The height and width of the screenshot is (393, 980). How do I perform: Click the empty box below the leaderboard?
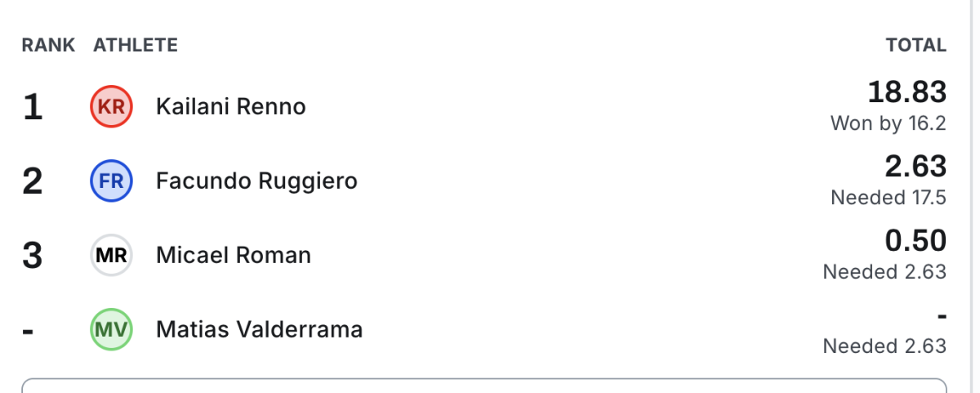click(x=483, y=386)
